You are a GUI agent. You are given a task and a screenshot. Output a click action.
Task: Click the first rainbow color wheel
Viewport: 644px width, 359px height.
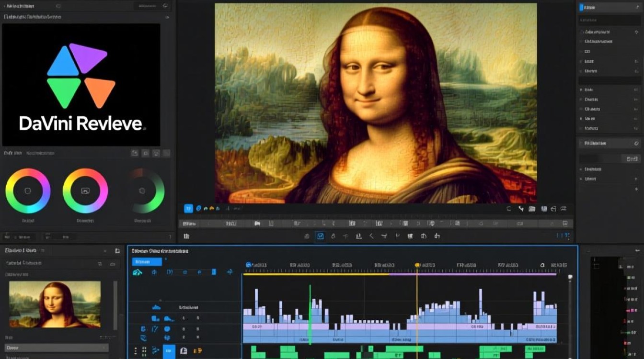(x=28, y=191)
